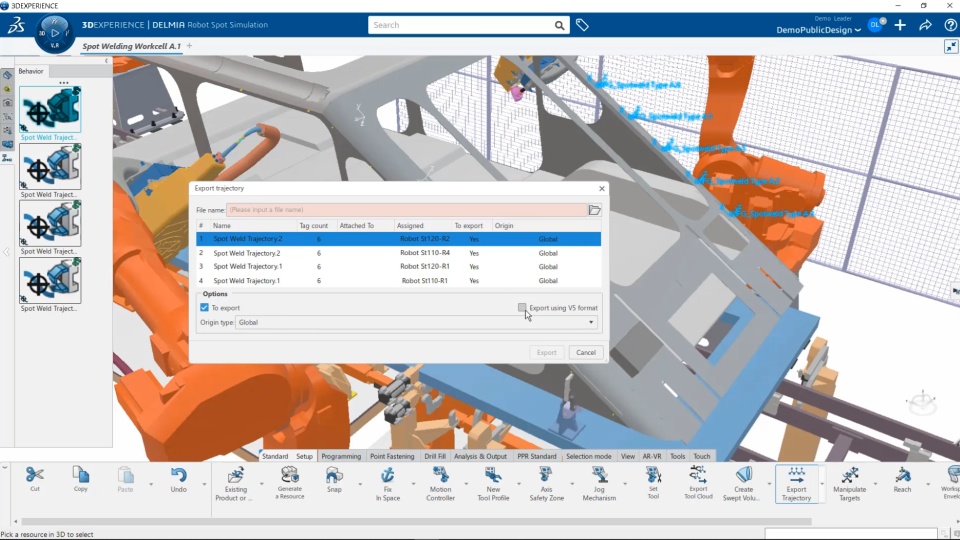Click the plus add icon in top bar

[900, 25]
